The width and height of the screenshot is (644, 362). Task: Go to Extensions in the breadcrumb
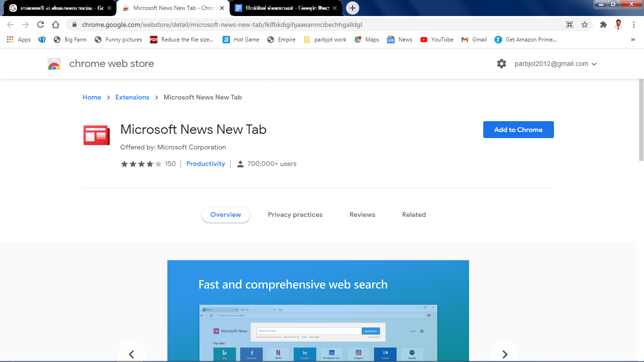click(132, 97)
